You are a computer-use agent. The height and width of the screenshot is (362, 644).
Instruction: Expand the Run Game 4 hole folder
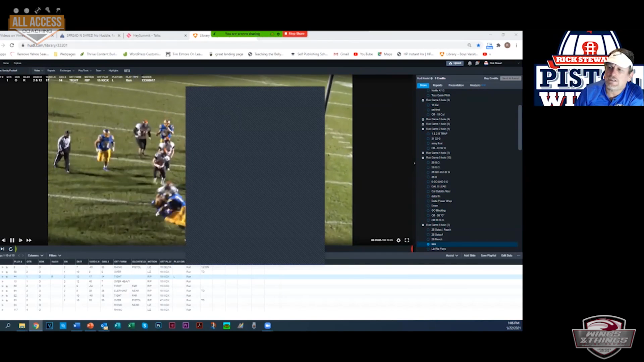[x=423, y=153]
